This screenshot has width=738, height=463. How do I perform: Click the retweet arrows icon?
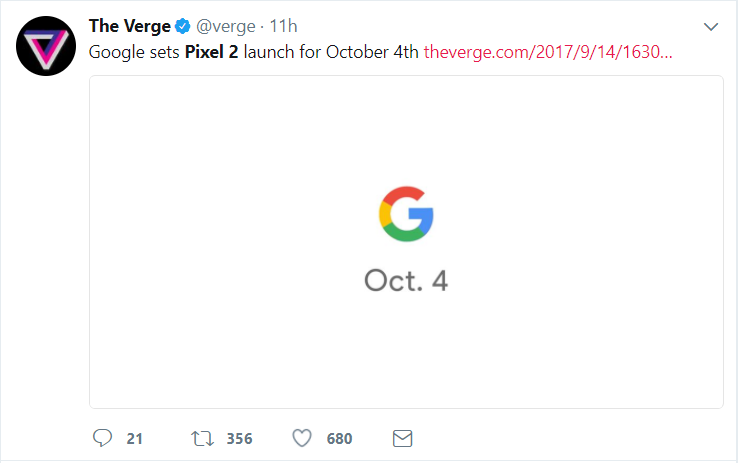(x=203, y=438)
